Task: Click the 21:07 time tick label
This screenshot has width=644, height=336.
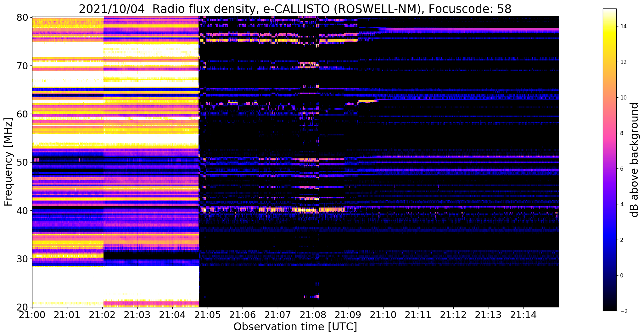Action: (278, 314)
